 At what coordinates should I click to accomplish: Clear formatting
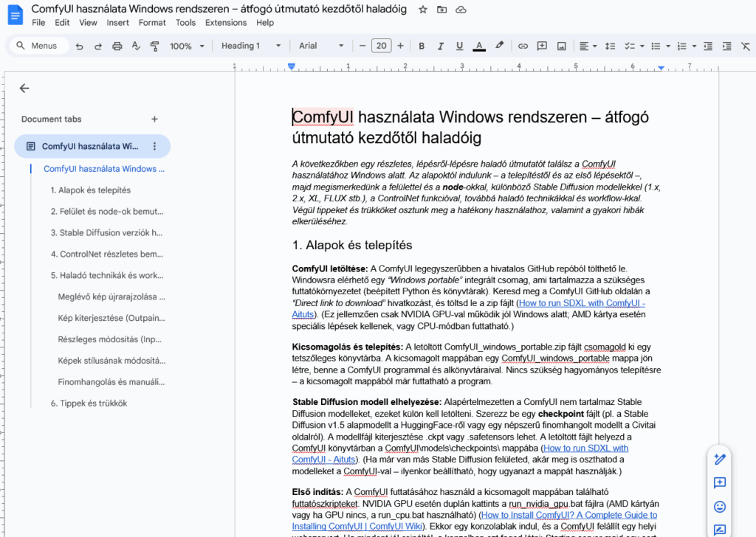pos(746,46)
